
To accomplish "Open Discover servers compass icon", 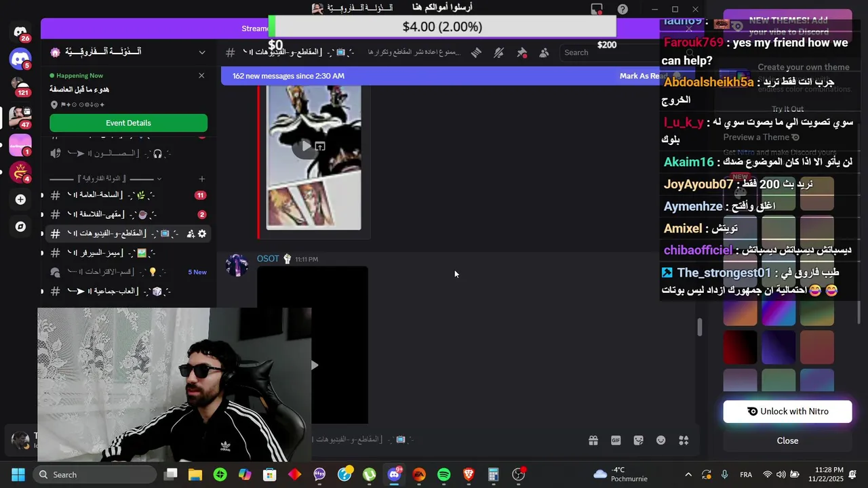I will (x=20, y=226).
